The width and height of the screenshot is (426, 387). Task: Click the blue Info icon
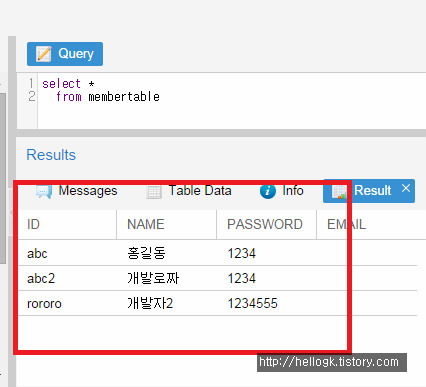[268, 192]
